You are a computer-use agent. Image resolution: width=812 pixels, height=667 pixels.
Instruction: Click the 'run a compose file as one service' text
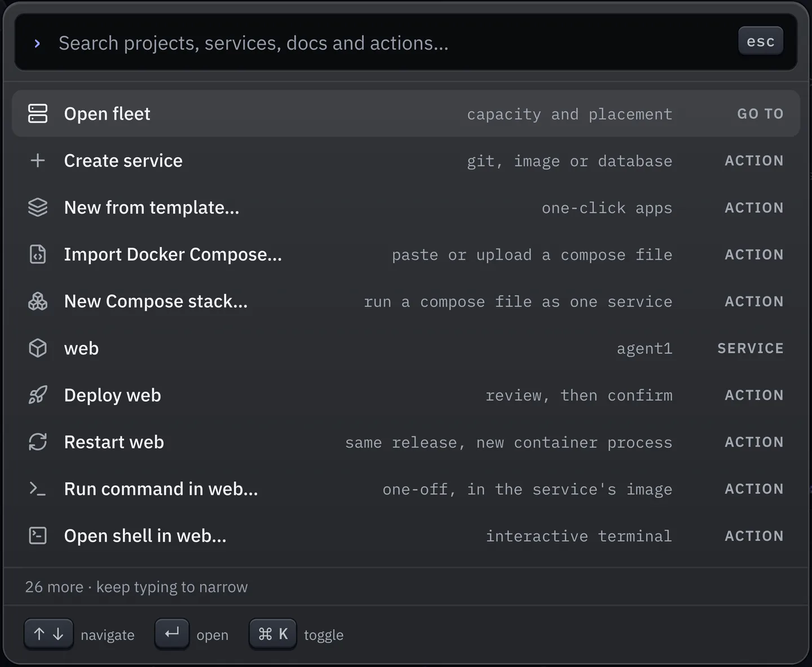tap(518, 301)
